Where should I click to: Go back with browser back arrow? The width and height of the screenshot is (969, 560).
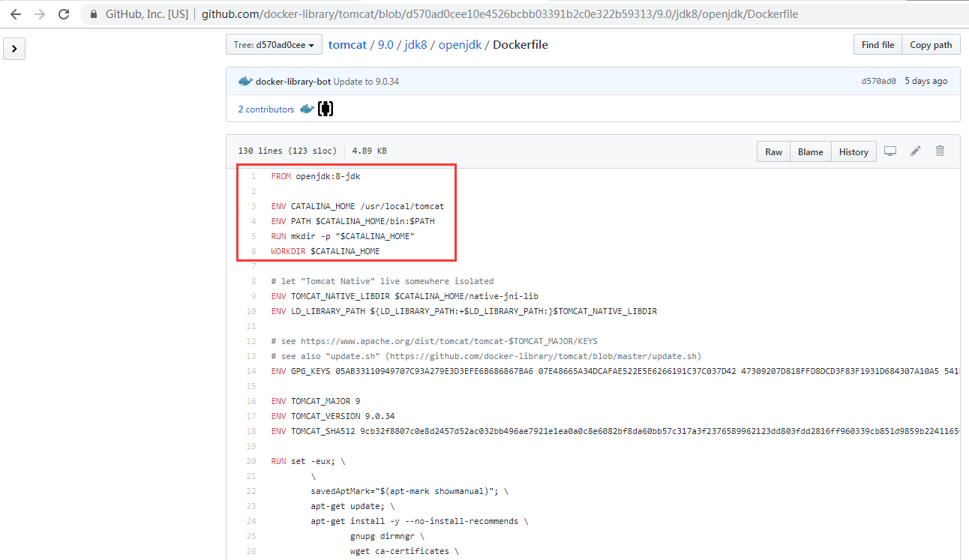[15, 14]
